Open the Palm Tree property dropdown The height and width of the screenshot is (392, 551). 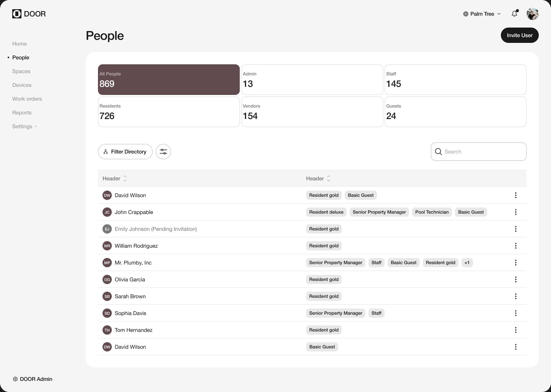point(482,14)
